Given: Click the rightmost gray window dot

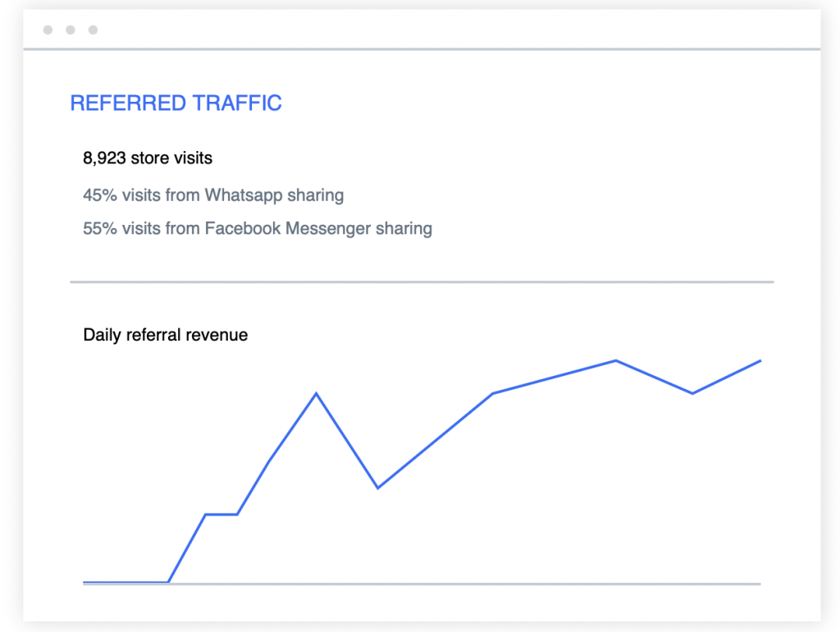Looking at the screenshot, I should 93,30.
